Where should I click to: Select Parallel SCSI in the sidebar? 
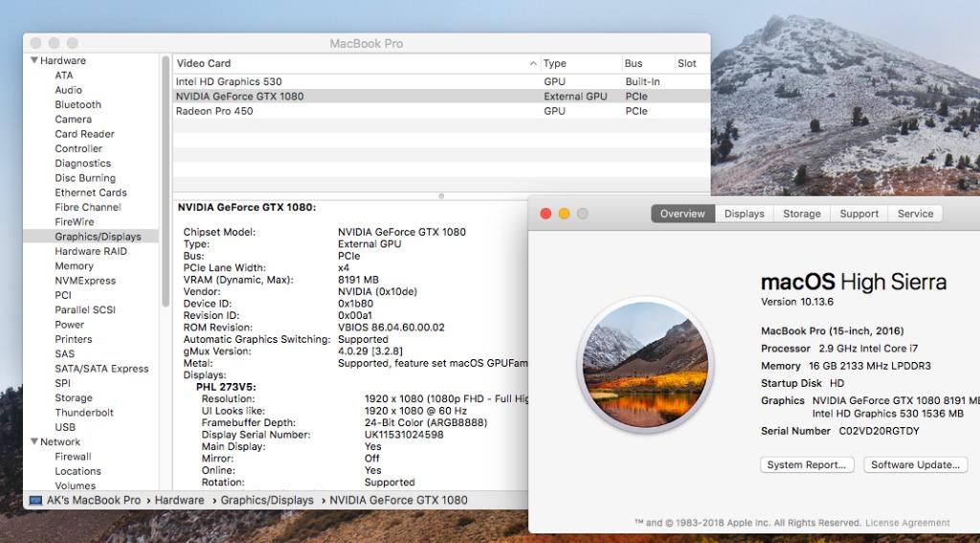tap(85, 309)
